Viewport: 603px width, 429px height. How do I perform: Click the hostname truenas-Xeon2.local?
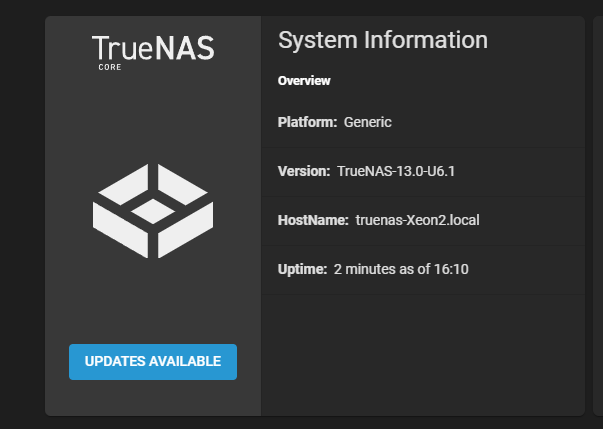point(418,220)
